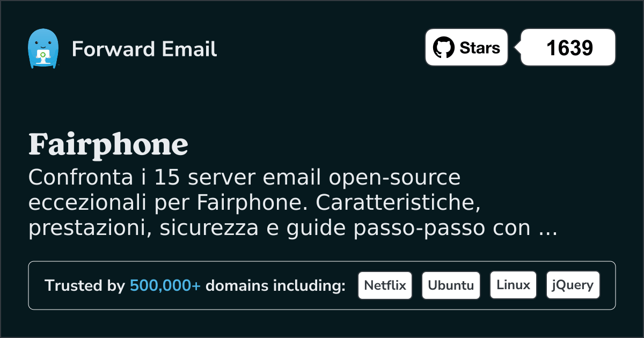Click the Netflix domain badge

(385, 285)
